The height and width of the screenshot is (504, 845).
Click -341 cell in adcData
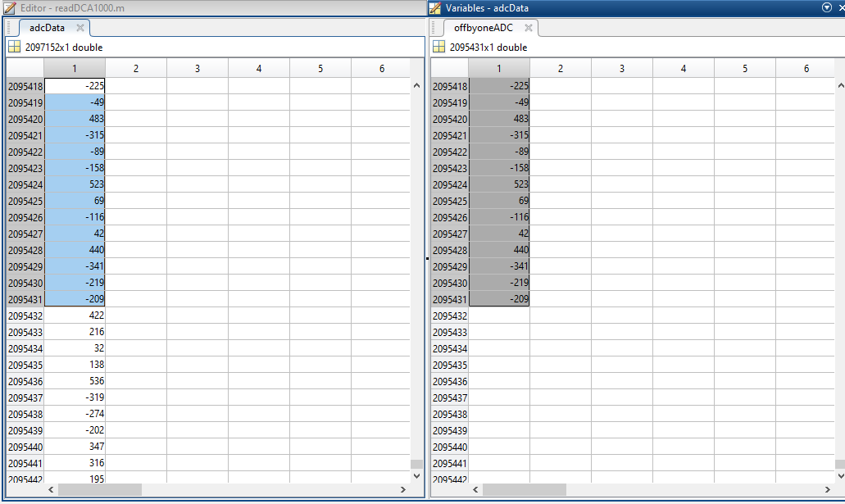[75, 266]
